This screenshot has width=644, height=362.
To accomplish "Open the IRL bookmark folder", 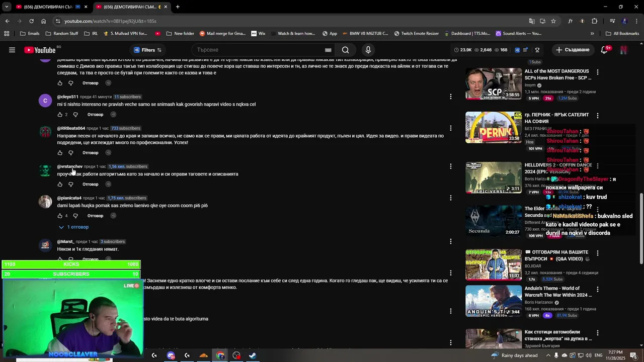I will coord(91,34).
